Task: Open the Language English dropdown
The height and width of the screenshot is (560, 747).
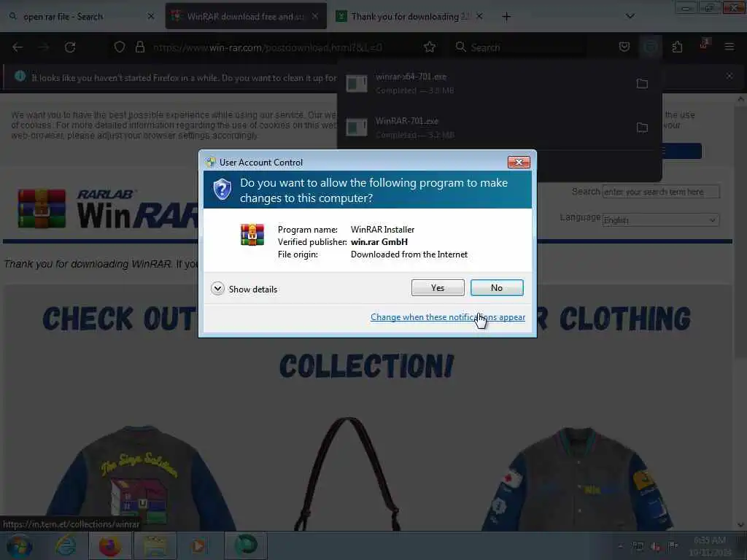Action: point(661,220)
